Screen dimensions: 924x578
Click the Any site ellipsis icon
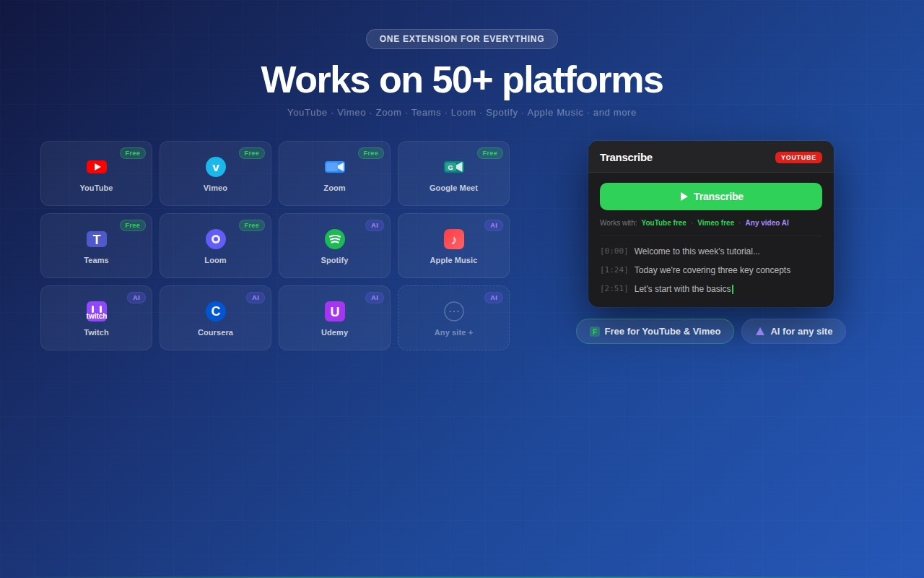[454, 311]
